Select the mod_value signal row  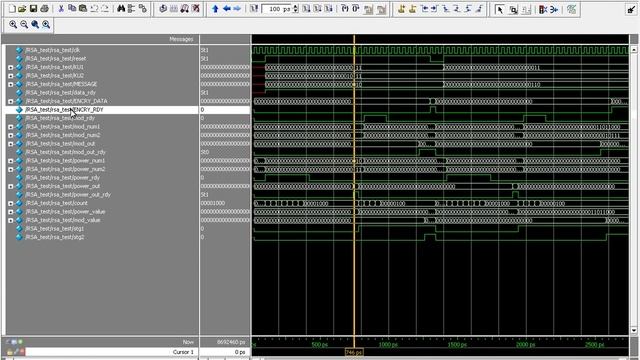[102, 220]
